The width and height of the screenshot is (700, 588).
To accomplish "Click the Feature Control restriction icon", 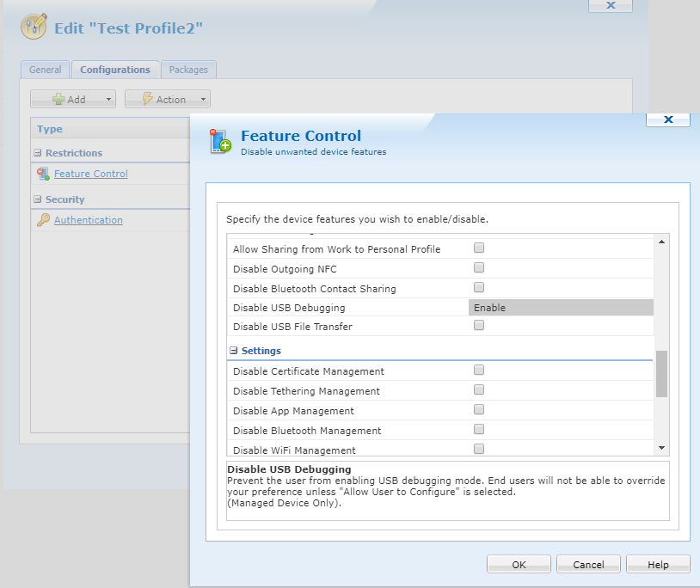I will (43, 174).
